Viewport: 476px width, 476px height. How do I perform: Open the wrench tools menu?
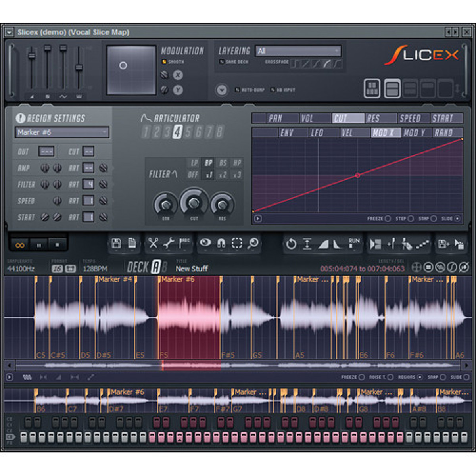pos(169,243)
